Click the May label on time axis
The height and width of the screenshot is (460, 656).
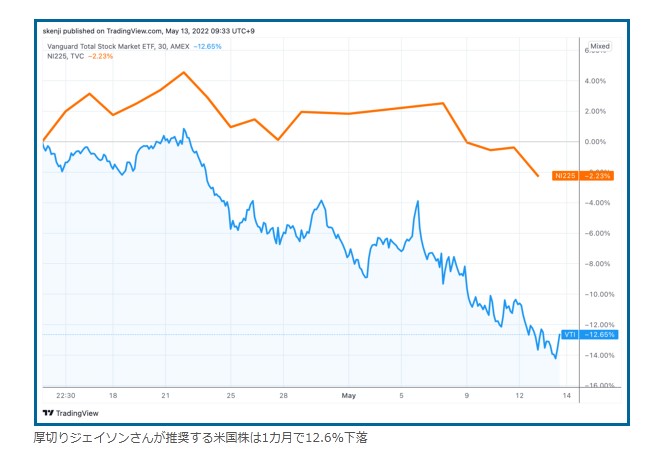coord(347,394)
